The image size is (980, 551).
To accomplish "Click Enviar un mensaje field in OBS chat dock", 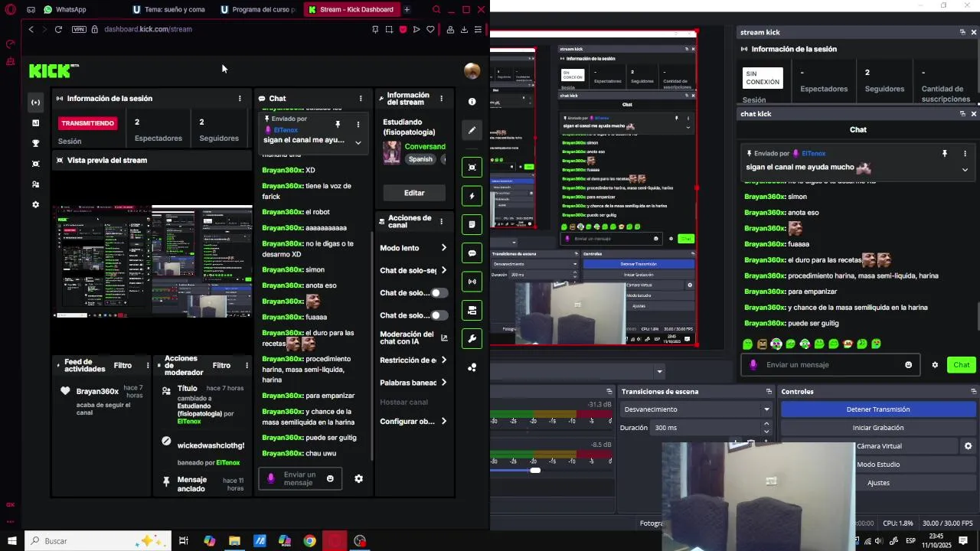I will (831, 365).
